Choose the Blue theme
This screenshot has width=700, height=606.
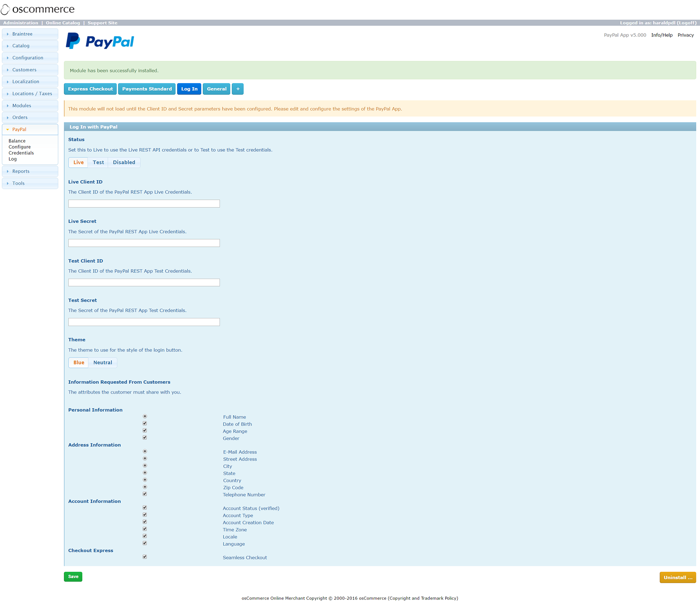pos(79,363)
